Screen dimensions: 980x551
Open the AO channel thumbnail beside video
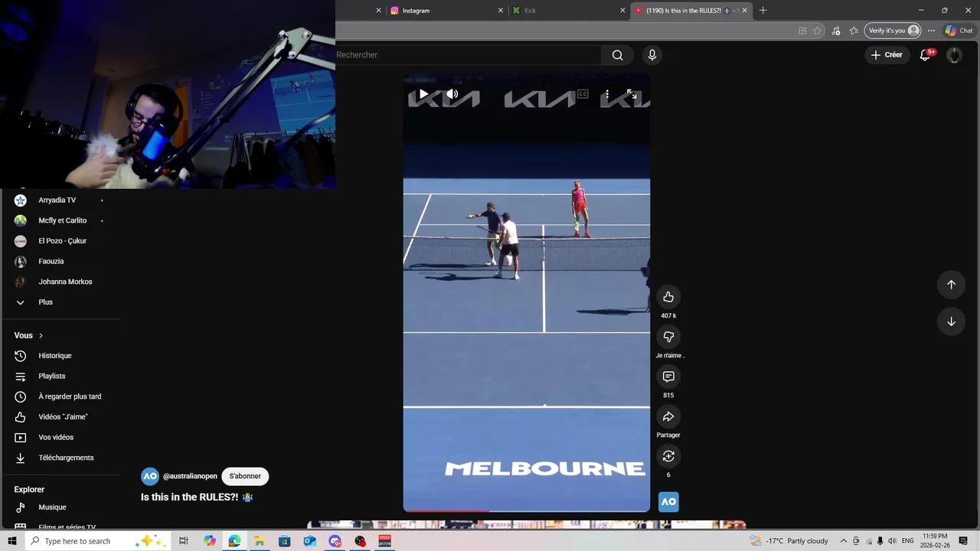pos(668,502)
